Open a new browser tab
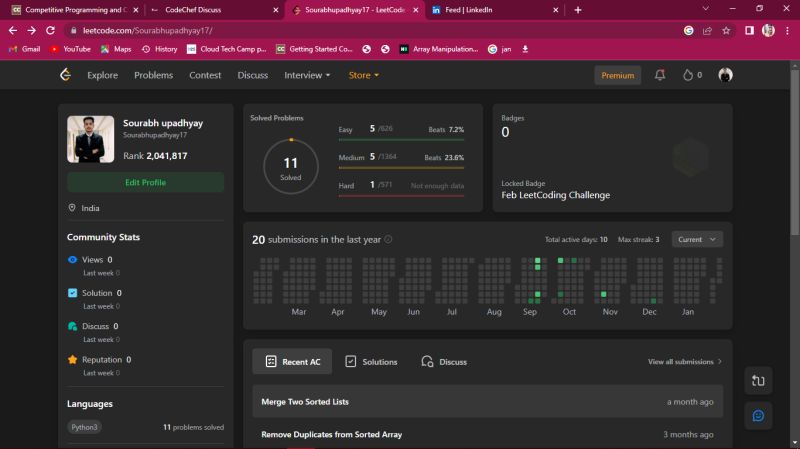Viewport: 800px width, 449px height. click(578, 10)
